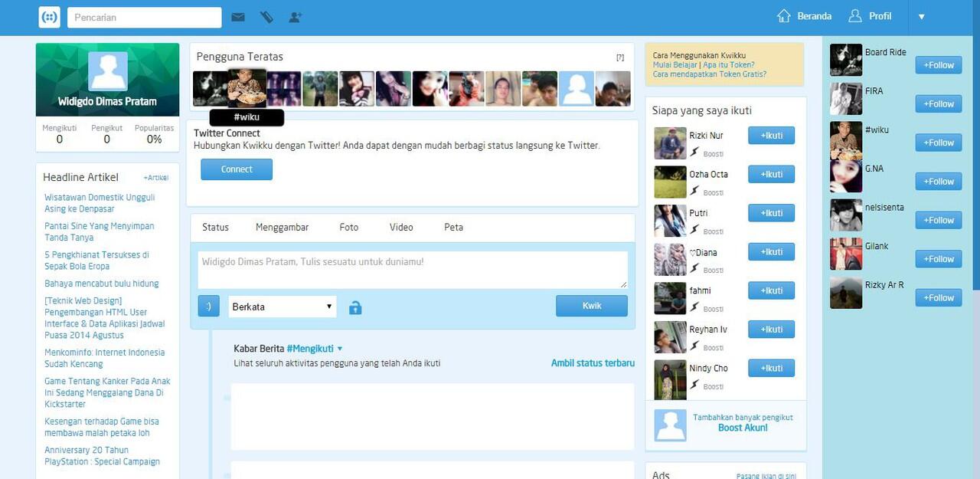Viewport: 980px width, 479px height.
Task: Click the Boost lightning icon under ♡Diana
Action: [x=694, y=268]
